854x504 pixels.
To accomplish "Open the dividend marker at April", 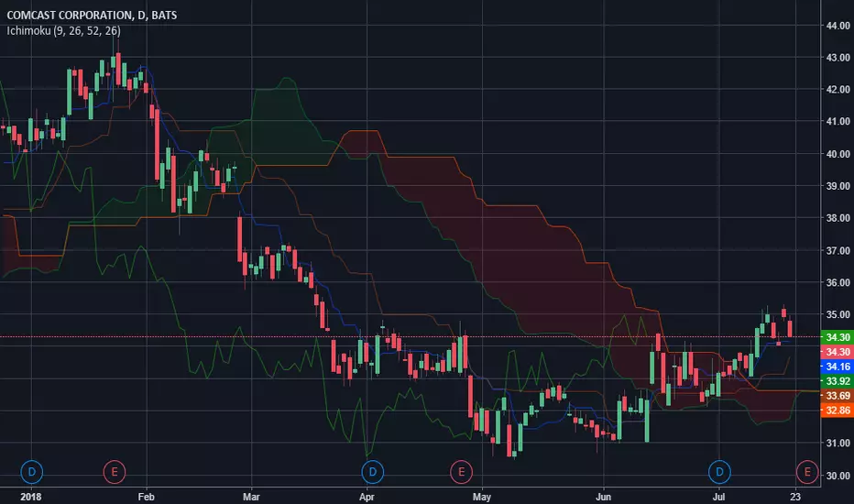I will pyautogui.click(x=373, y=472).
